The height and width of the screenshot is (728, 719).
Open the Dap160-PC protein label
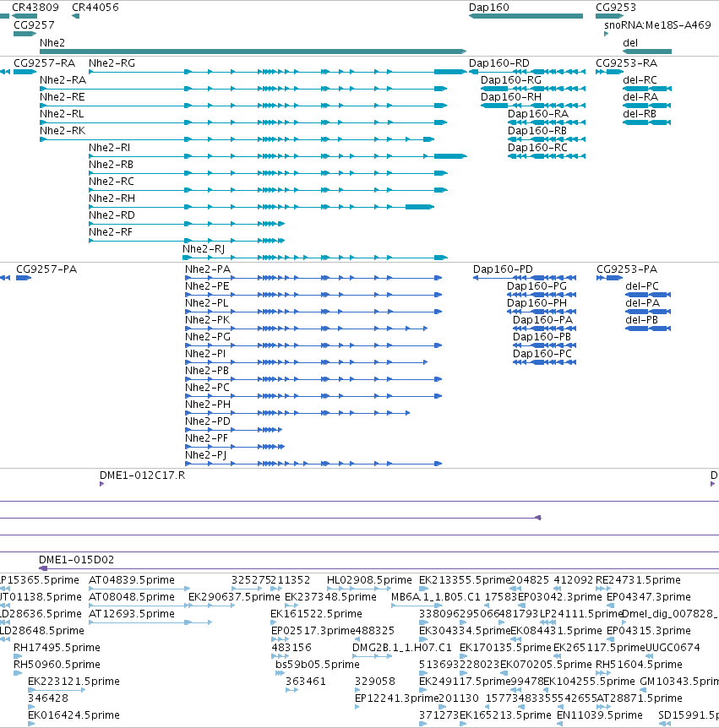(542, 354)
